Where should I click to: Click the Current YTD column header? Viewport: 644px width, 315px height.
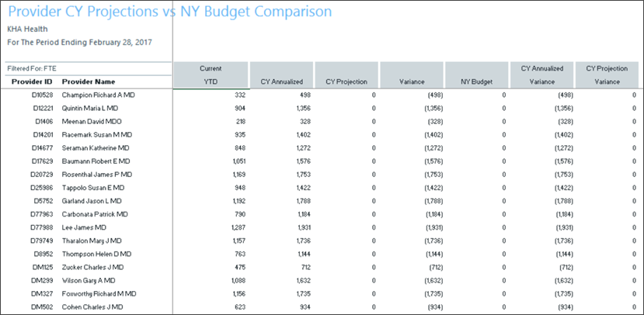pyautogui.click(x=211, y=74)
